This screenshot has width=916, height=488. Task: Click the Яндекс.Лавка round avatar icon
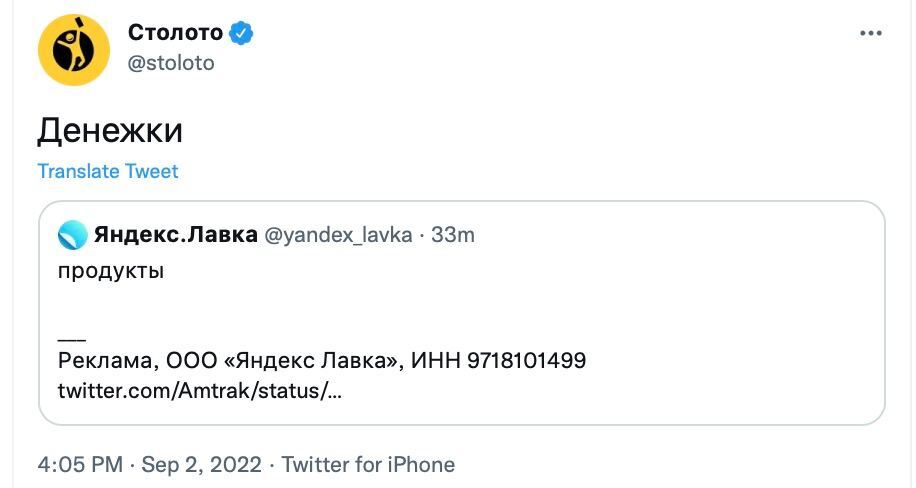point(72,235)
